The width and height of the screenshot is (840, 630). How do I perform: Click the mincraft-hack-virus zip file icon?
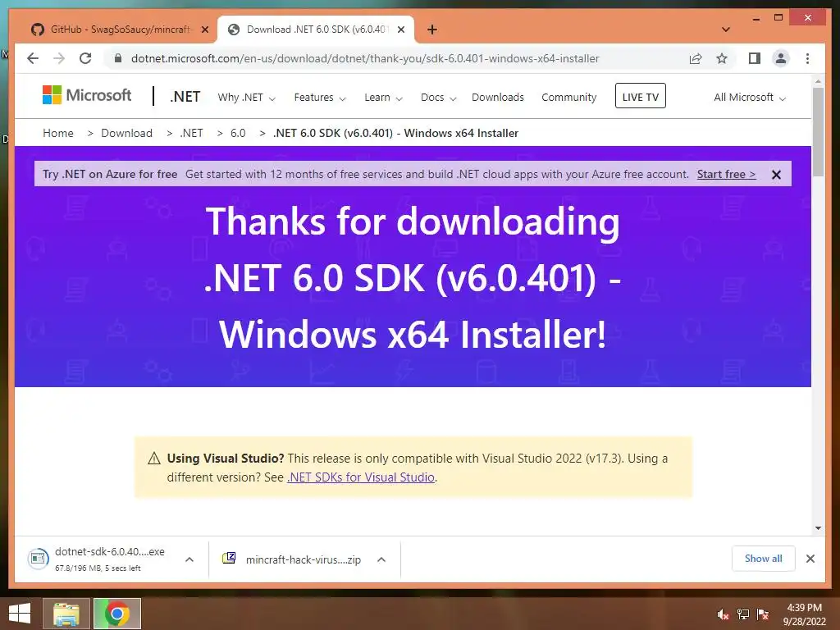pos(229,559)
